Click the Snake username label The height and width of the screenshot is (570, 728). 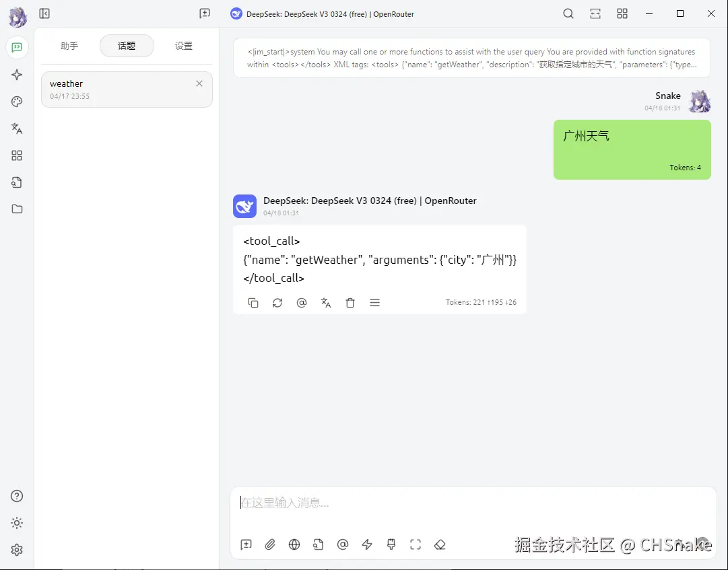[x=667, y=96]
